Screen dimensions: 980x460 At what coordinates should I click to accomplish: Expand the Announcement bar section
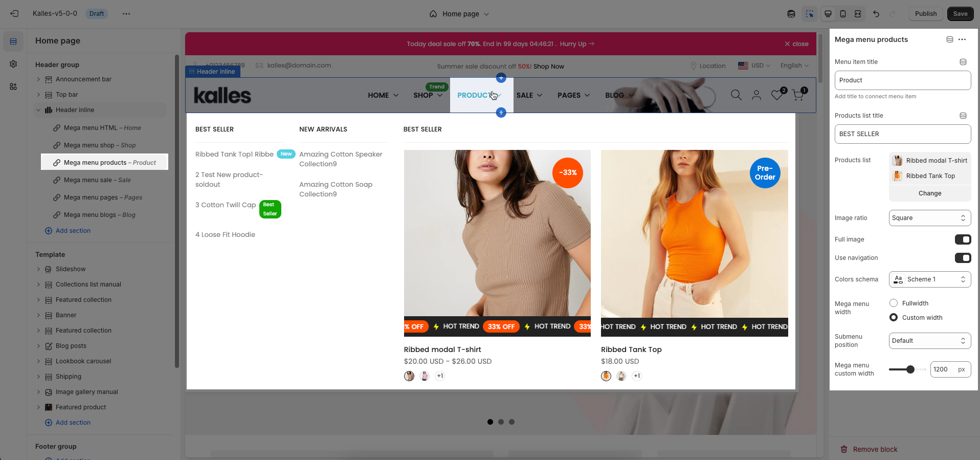coord(38,79)
